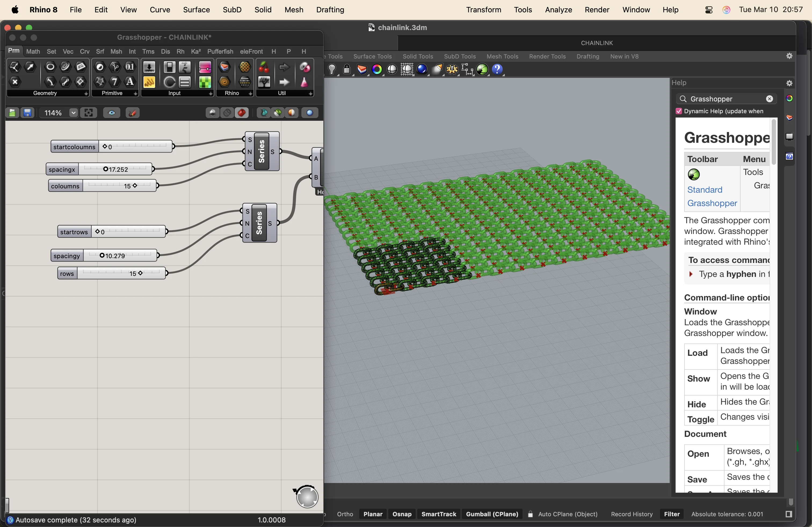Viewport: 812px width, 527px height.
Task: Click the spacingx number slider handle
Action: [x=106, y=169]
